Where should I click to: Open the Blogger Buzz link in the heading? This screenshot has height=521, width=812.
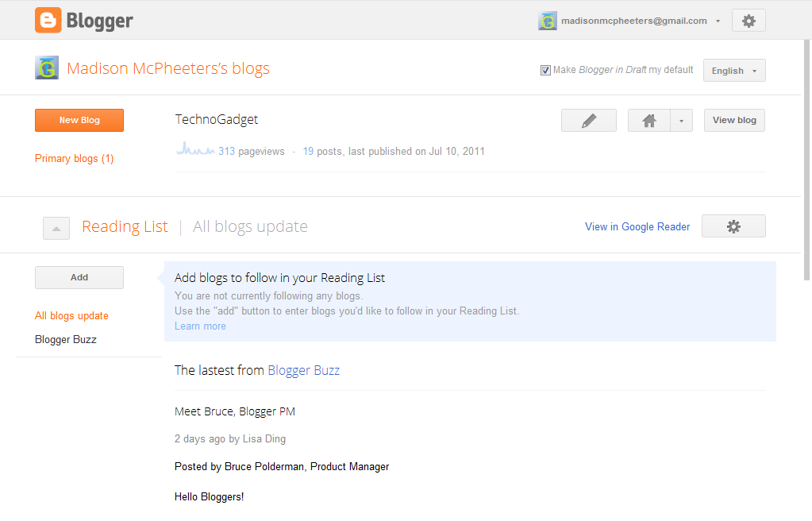pyautogui.click(x=303, y=370)
